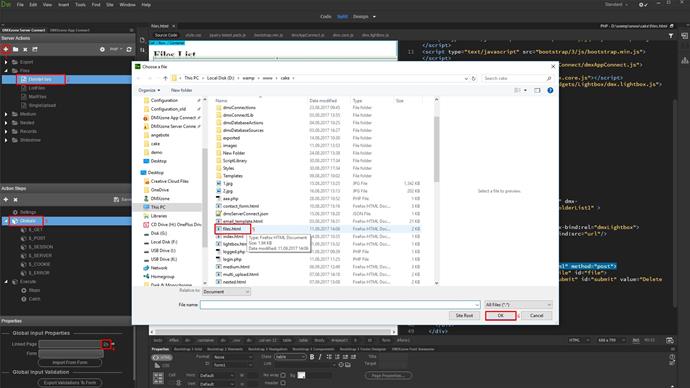Click the gear settings icon in Server Actions

tap(102, 49)
